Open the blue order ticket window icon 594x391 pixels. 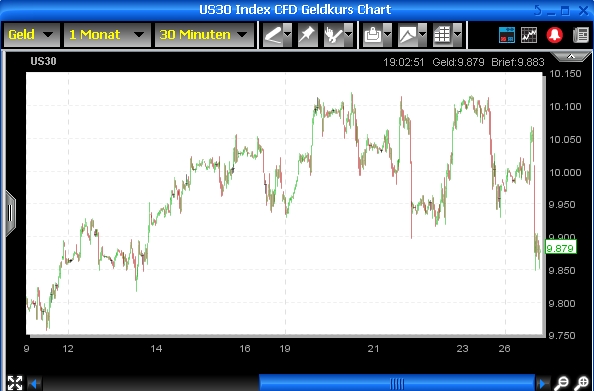507,35
